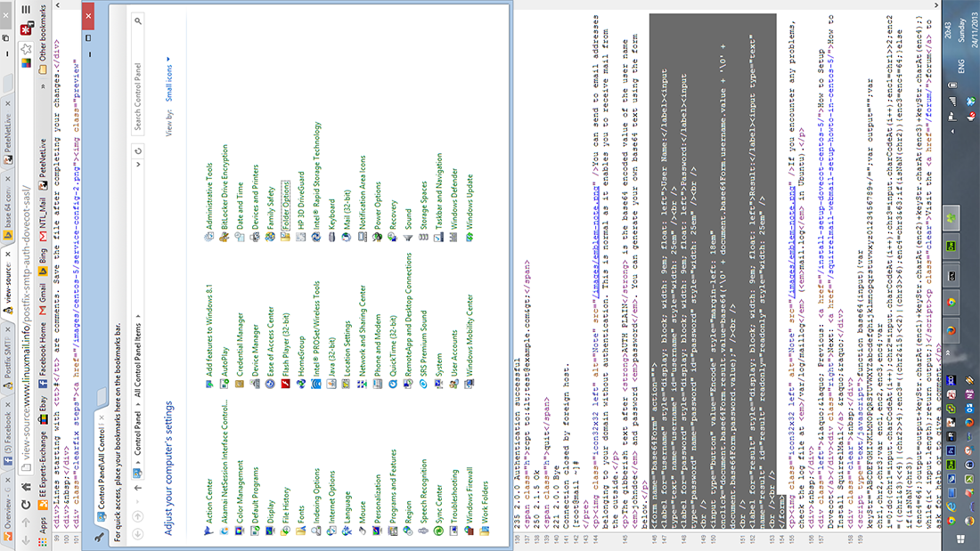Select the Control Panel\All Control tab
The width and height of the screenshot is (980, 551).
[102, 466]
